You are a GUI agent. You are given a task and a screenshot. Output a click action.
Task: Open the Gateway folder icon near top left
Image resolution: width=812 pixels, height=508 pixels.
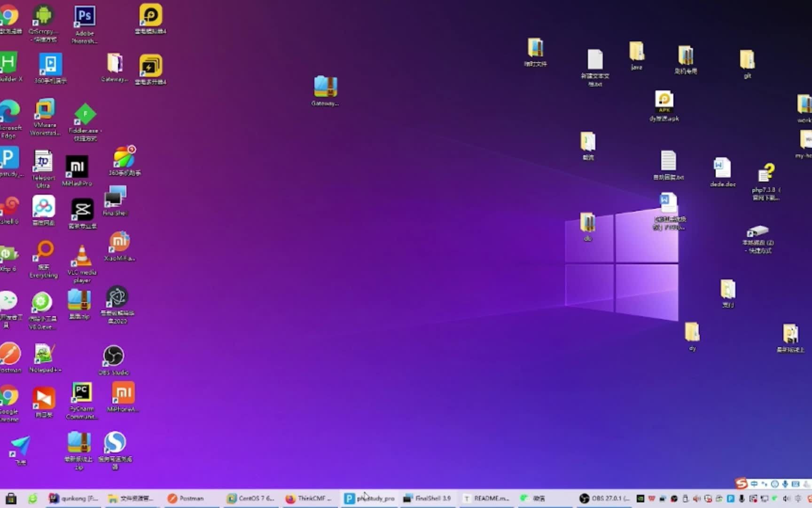point(115,68)
